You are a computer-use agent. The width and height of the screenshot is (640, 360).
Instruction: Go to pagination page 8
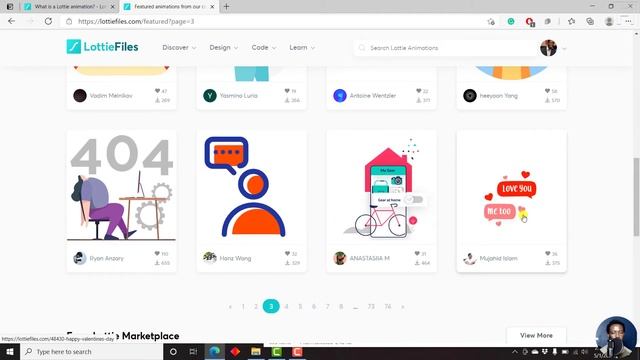tap(341, 307)
